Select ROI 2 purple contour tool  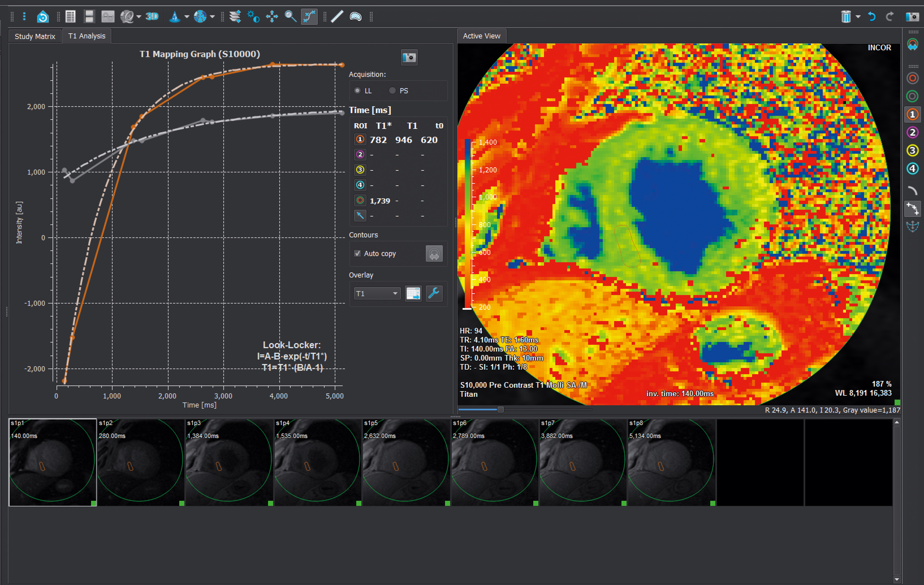[913, 132]
